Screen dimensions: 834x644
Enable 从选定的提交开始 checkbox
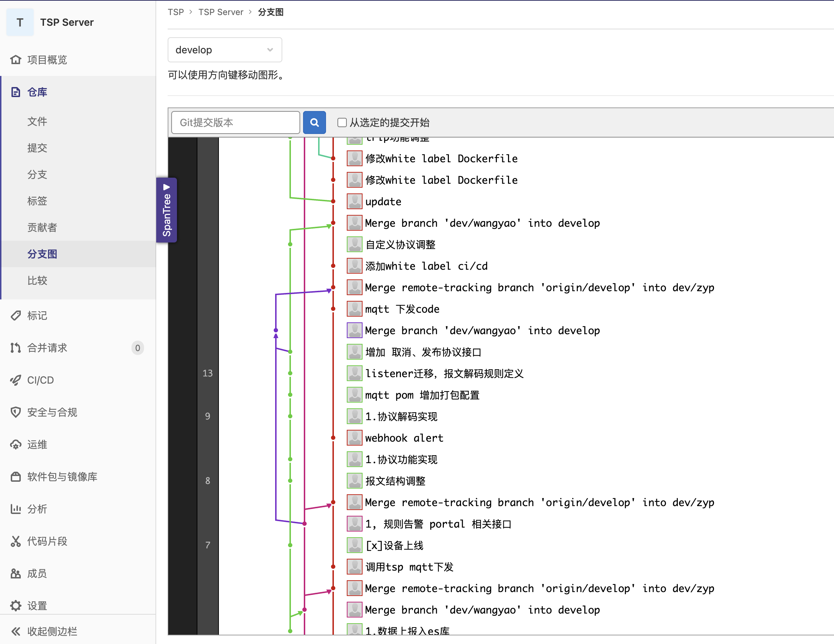(342, 122)
